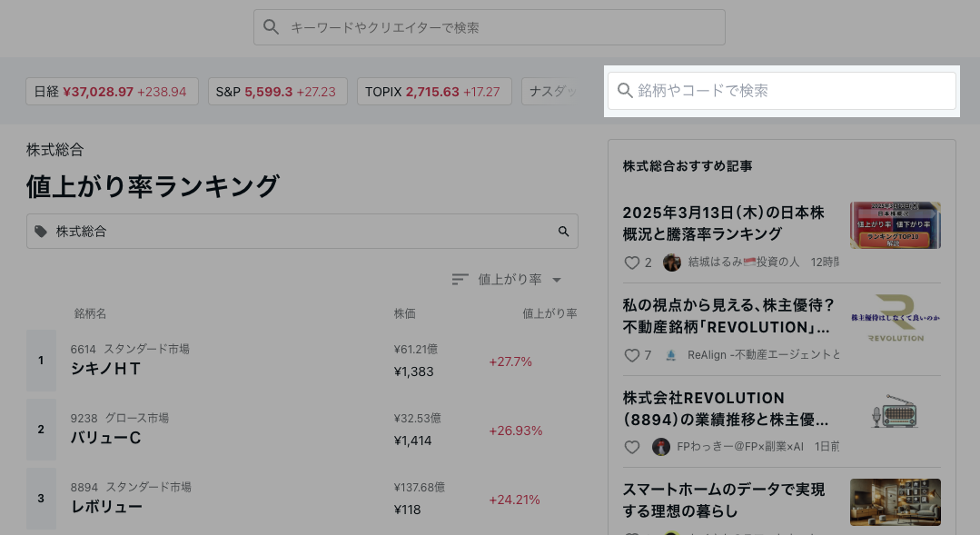The image size is (980, 535).
Task: Open the S&P 5,599.3 index chip
Action: (x=278, y=91)
